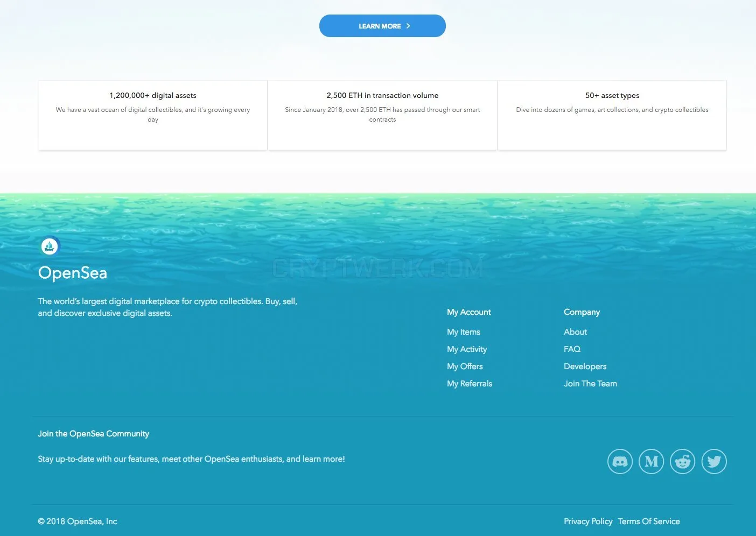Click the Company column heading
The height and width of the screenshot is (536, 756).
coord(582,312)
